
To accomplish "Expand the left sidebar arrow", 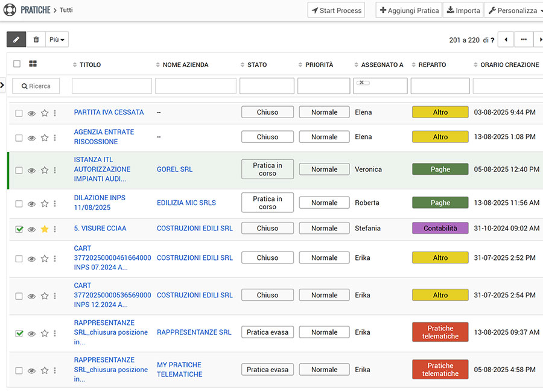I will pos(2,85).
